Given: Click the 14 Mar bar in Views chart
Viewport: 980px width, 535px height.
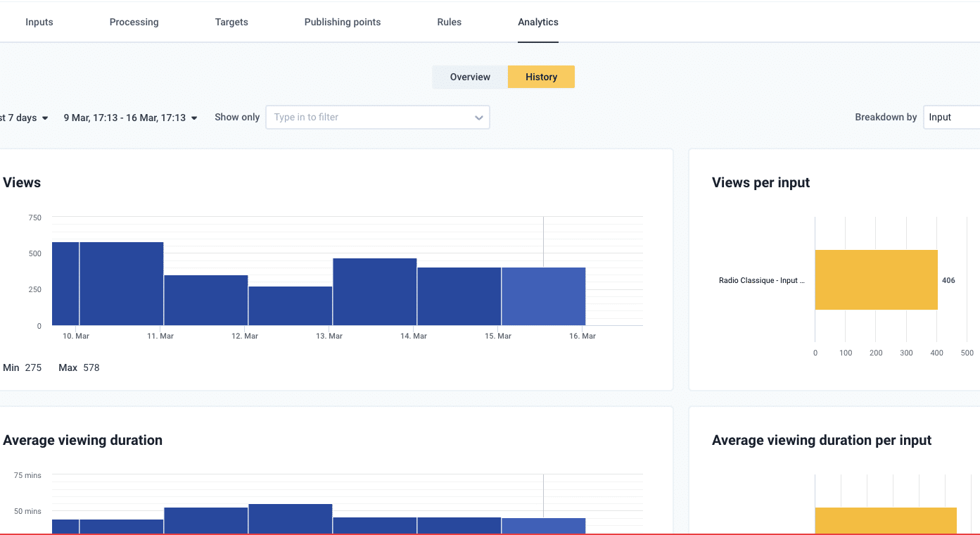Looking at the screenshot, I should pyautogui.click(x=459, y=296).
